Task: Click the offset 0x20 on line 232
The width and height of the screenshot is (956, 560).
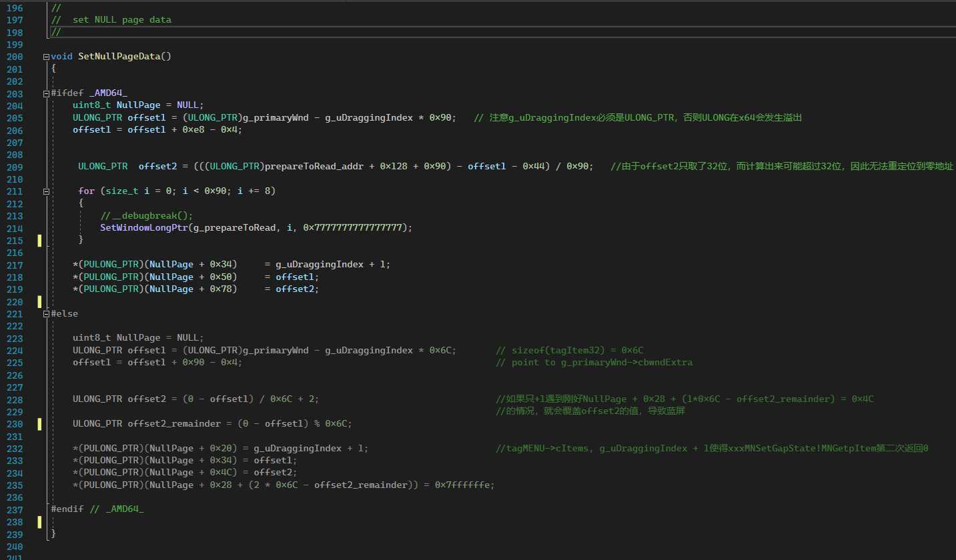Action: [x=221, y=448]
